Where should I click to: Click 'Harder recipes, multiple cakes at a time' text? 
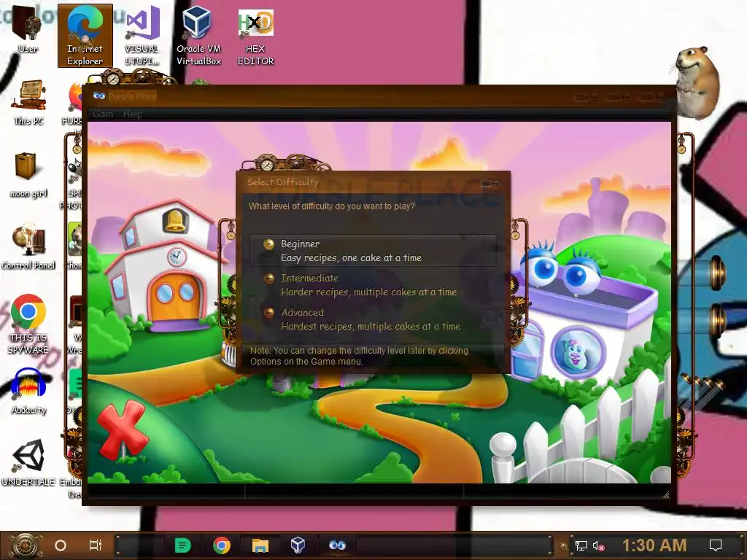click(368, 292)
